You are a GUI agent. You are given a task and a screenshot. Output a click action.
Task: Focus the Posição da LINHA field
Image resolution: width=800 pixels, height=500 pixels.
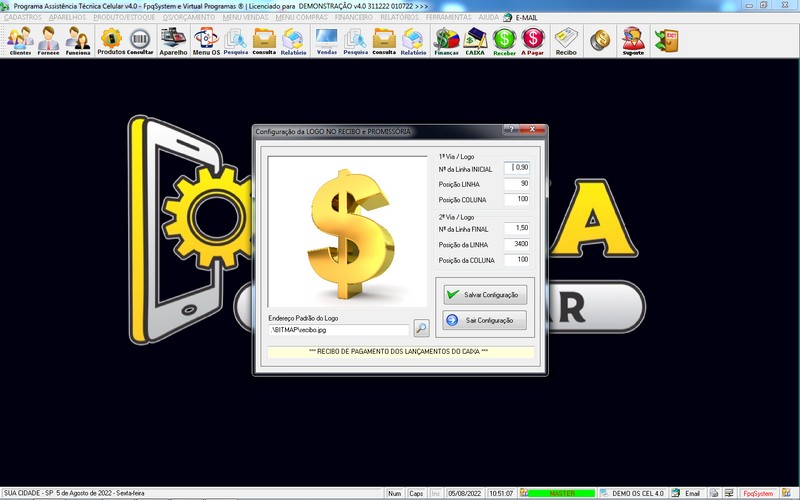tap(517, 244)
